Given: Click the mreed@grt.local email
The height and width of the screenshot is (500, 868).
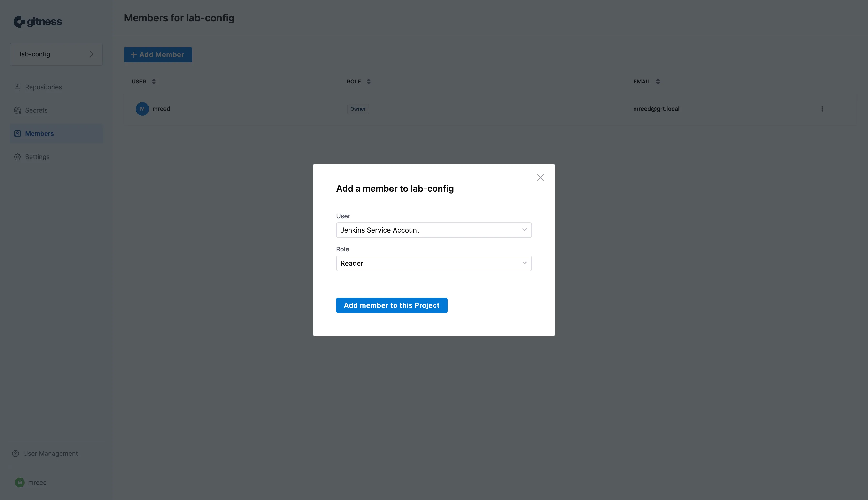Looking at the screenshot, I should (656, 109).
